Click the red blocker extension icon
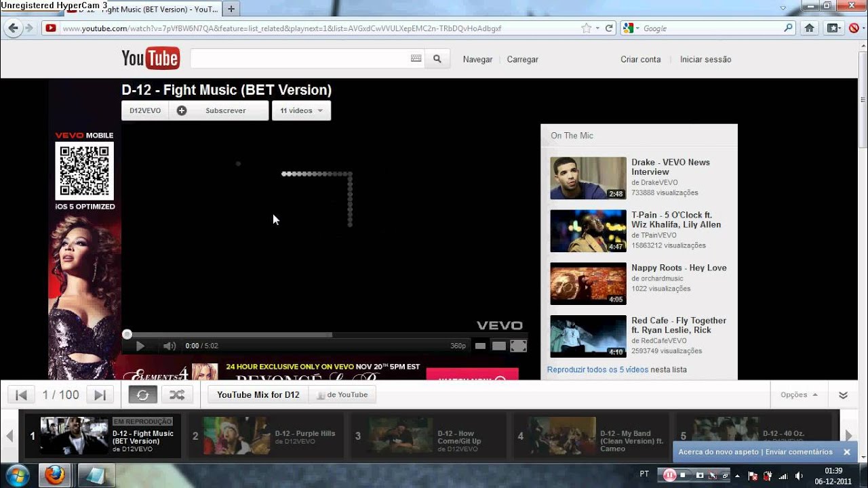The image size is (868, 488). (853, 28)
